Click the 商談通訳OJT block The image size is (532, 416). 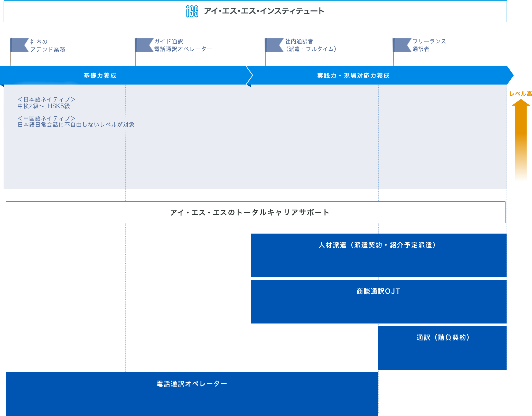click(379, 302)
